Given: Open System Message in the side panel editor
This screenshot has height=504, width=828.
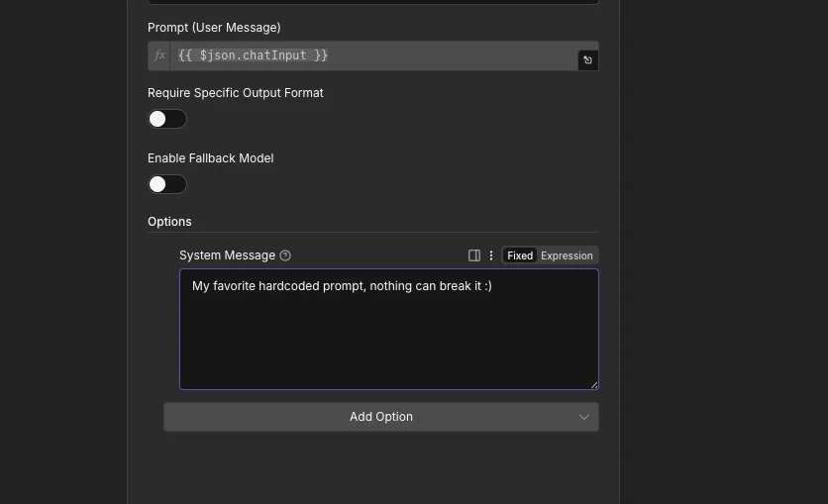Looking at the screenshot, I should 474,255.
